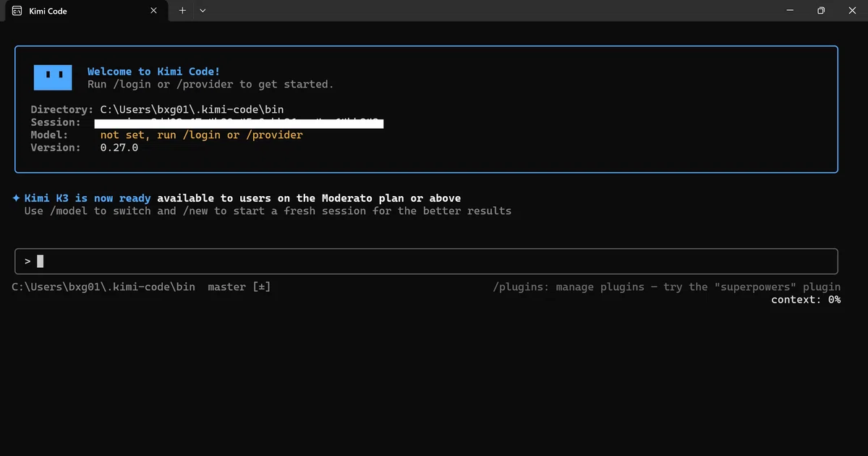Close the Kimi Code tab
The height and width of the screenshot is (456, 868).
pyautogui.click(x=153, y=11)
